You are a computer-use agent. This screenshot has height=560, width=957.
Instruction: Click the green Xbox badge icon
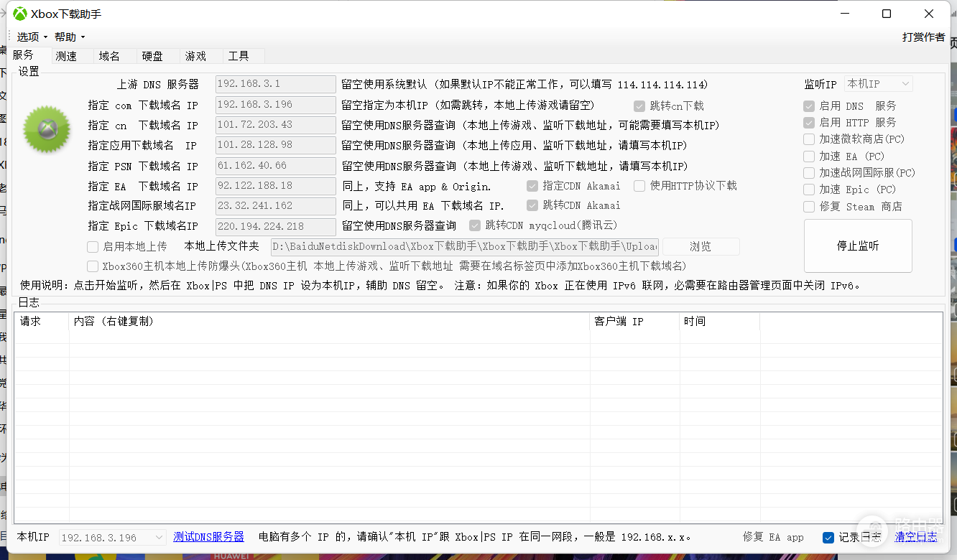tap(47, 130)
